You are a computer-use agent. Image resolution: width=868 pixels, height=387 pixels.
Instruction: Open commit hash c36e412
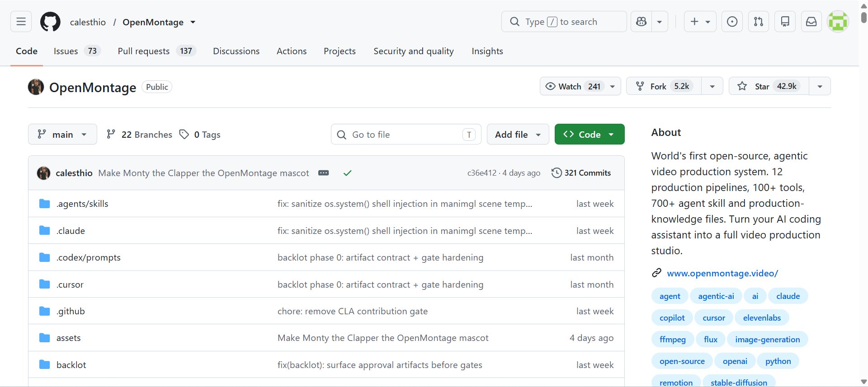pyautogui.click(x=481, y=173)
